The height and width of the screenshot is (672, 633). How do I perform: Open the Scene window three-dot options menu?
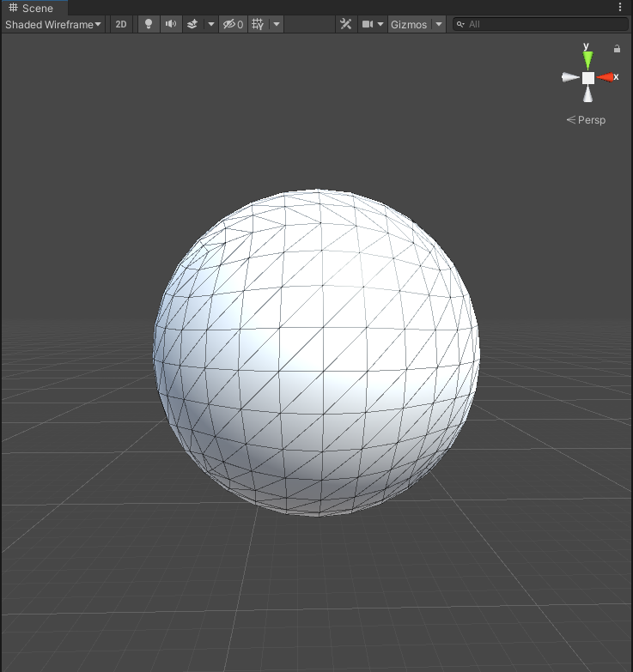[x=621, y=7]
